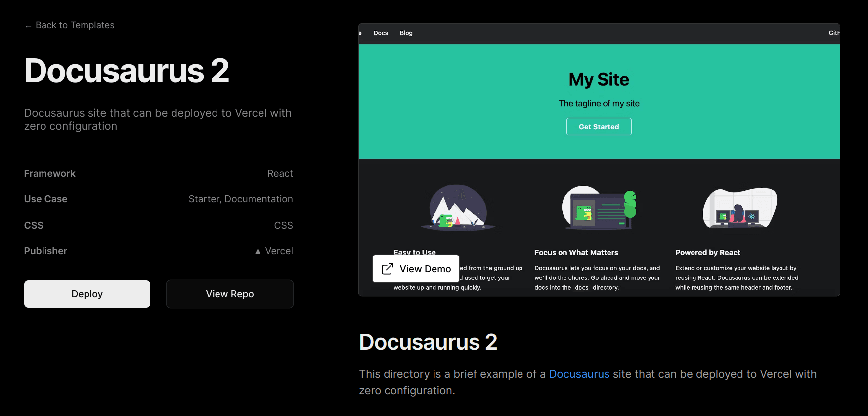Click the back arrow next to Back to Templates

click(x=28, y=26)
